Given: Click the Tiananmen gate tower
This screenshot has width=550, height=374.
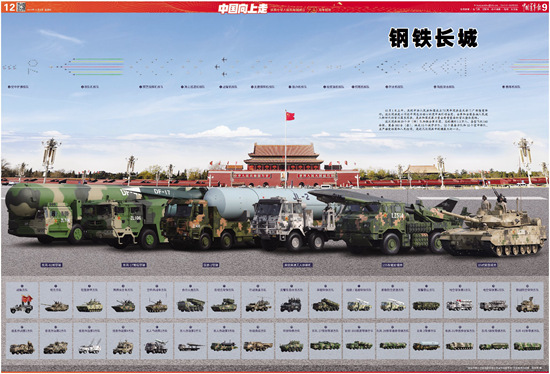Looking at the screenshot, I should coord(283,157).
